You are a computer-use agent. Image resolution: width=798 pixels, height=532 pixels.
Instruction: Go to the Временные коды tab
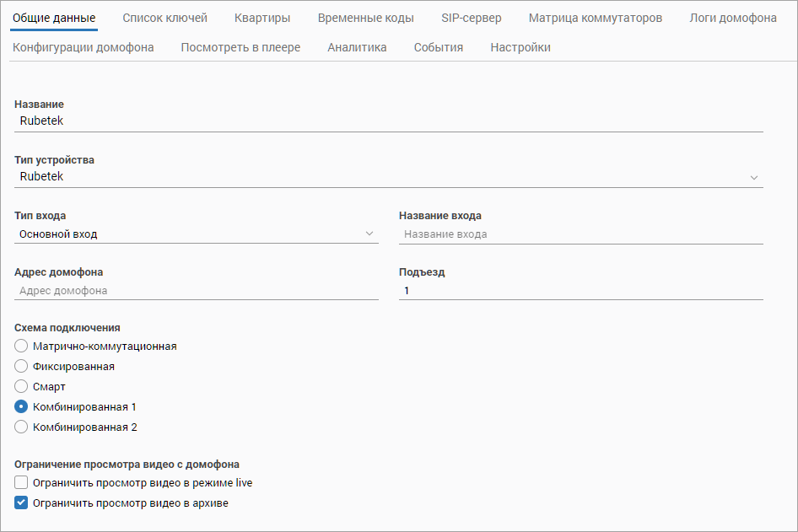365,18
